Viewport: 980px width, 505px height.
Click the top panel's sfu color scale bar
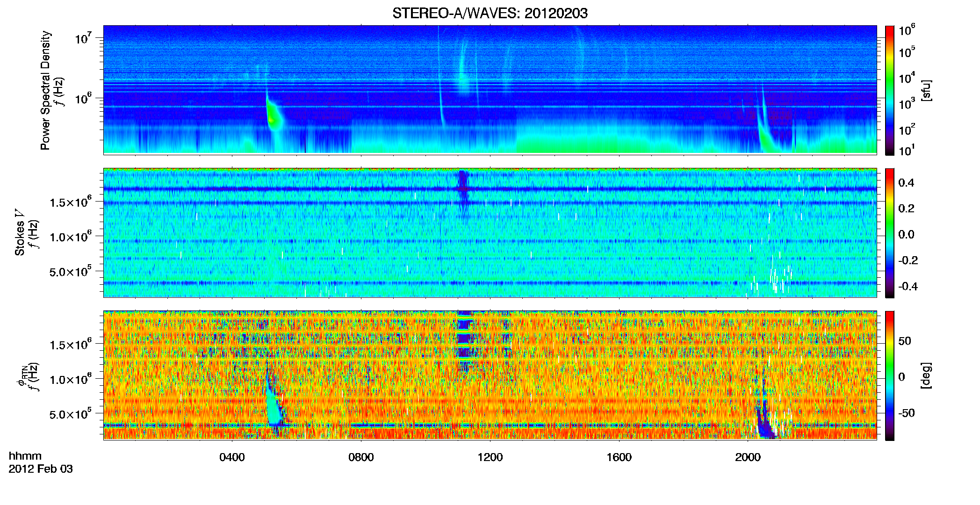pyautogui.click(x=889, y=90)
